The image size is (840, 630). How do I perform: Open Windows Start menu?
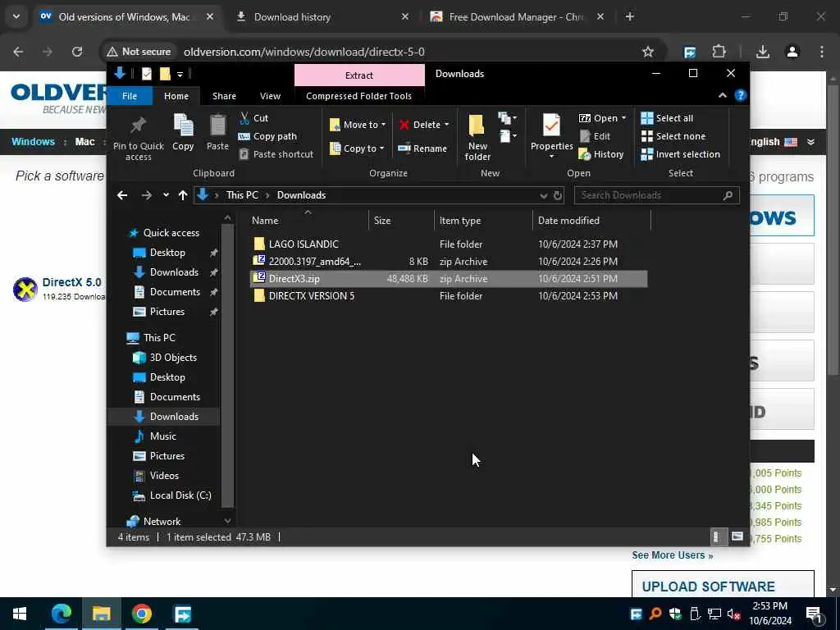click(x=20, y=614)
